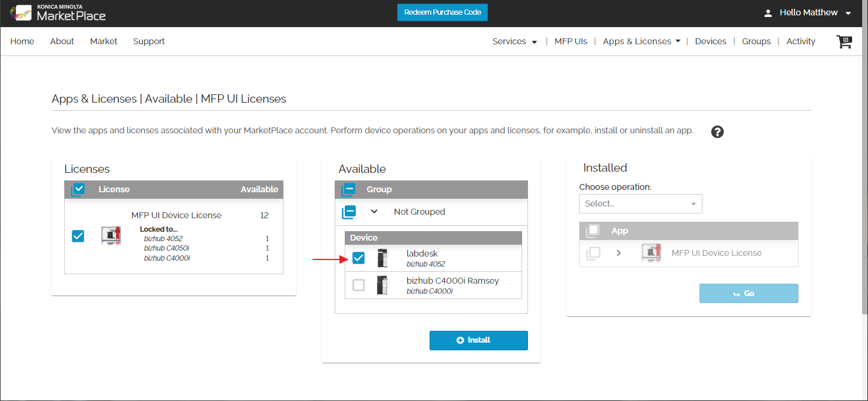Click the MFP UI Device License name in Licenses

click(177, 215)
